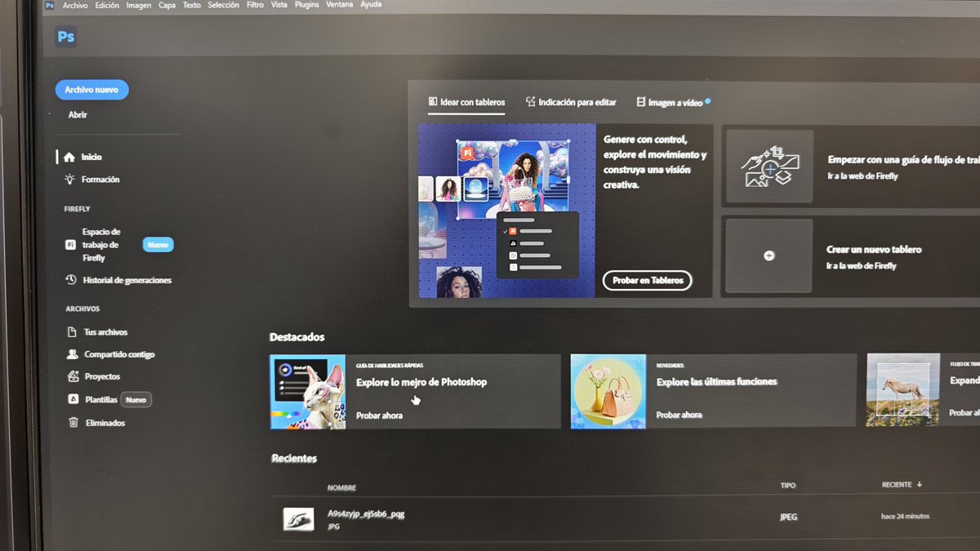The width and height of the screenshot is (980, 551).
Task: Open Formación in the sidebar
Action: [x=91, y=180]
